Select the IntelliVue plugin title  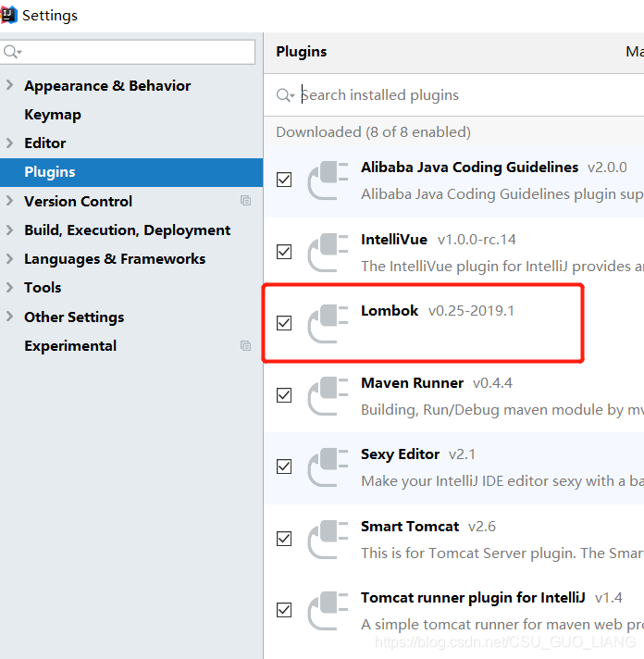pyautogui.click(x=394, y=239)
